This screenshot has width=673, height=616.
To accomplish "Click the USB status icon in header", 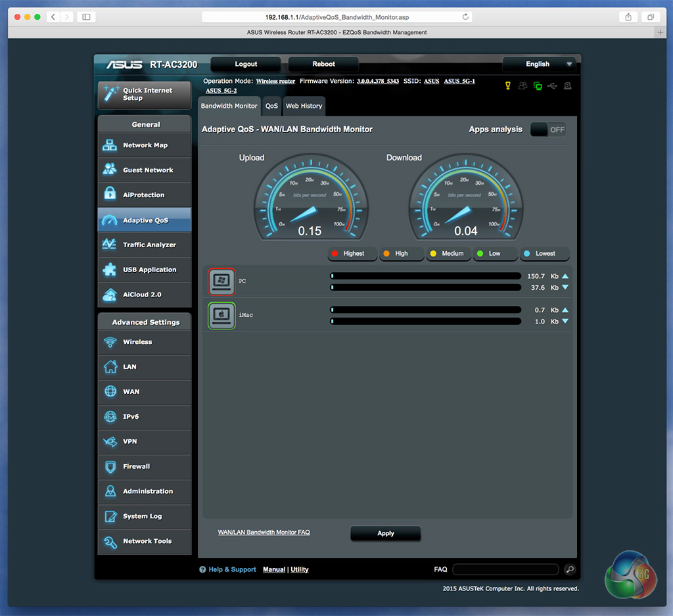I will click(552, 85).
